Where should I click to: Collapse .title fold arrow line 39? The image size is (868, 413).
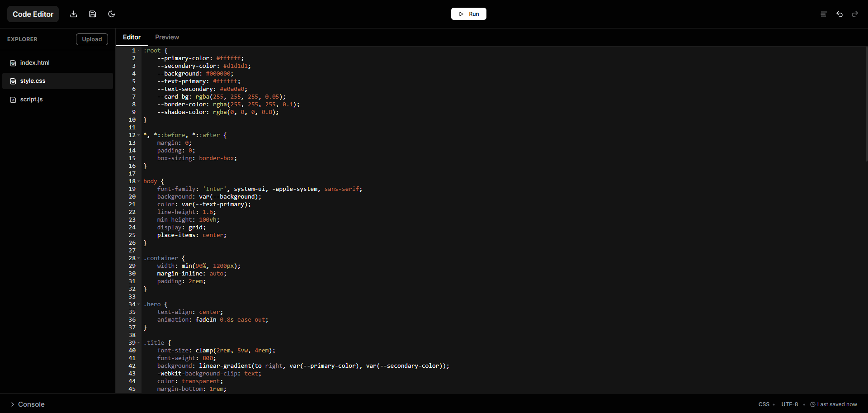139,343
